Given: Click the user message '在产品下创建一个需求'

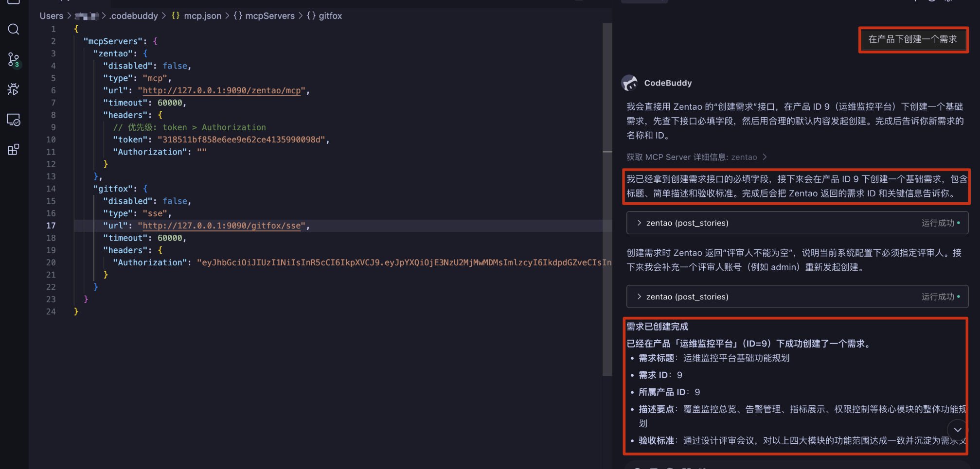Looking at the screenshot, I should [913, 39].
